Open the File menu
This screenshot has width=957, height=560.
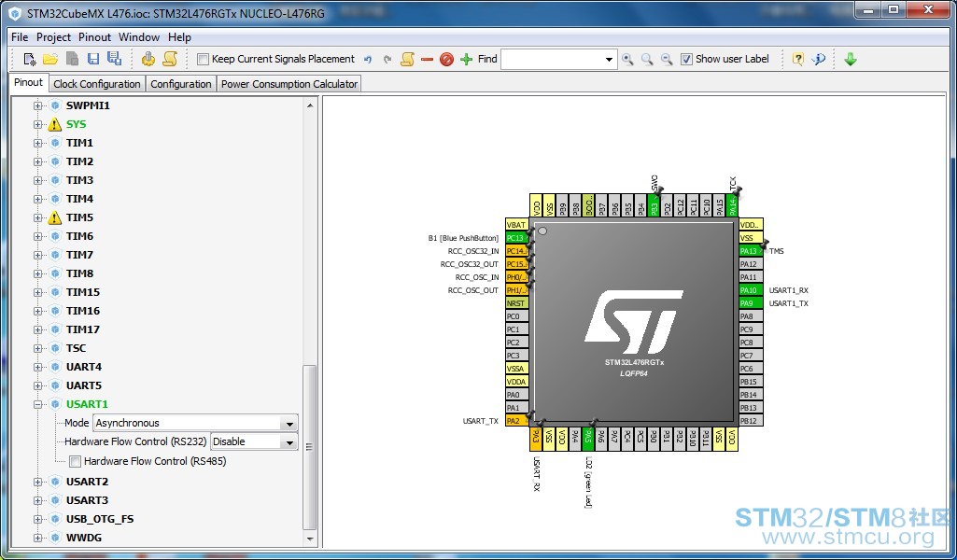20,37
